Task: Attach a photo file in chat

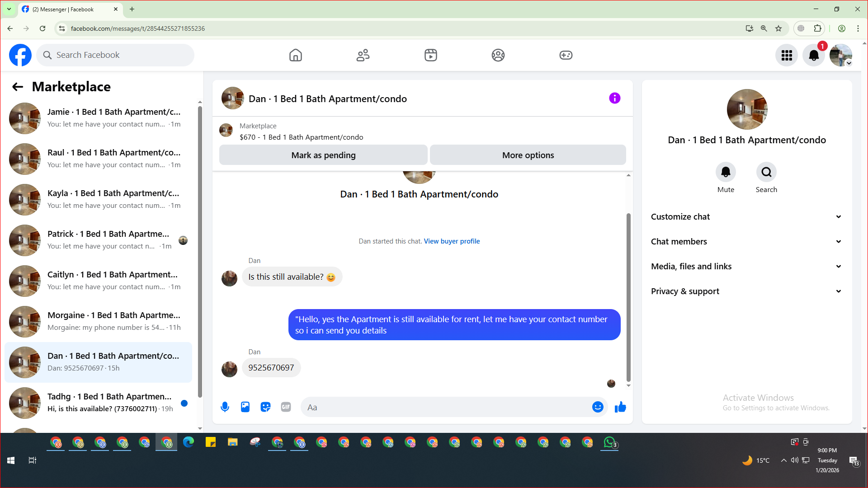Action: click(245, 407)
